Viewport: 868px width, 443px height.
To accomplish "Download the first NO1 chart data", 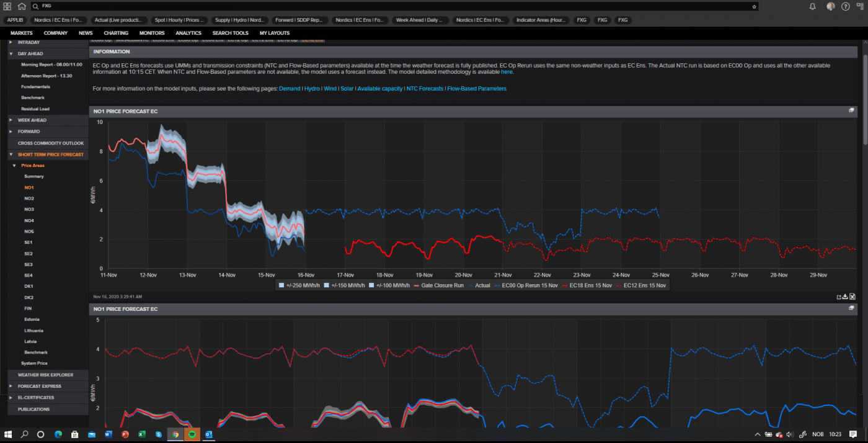I will point(845,297).
